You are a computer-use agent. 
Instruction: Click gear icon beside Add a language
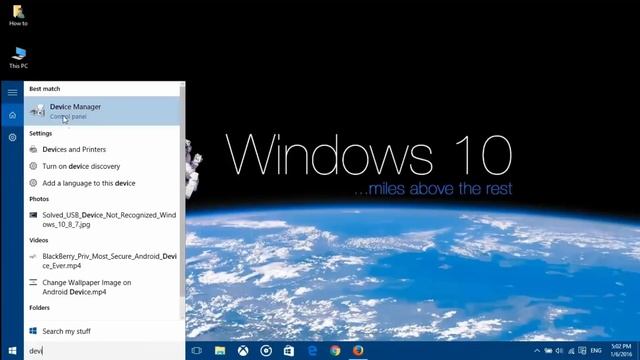(33, 183)
